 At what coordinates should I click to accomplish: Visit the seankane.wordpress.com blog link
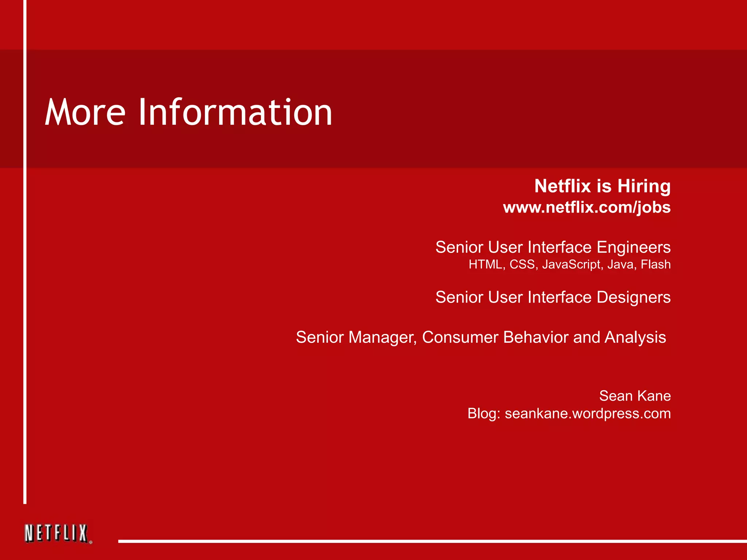588,414
